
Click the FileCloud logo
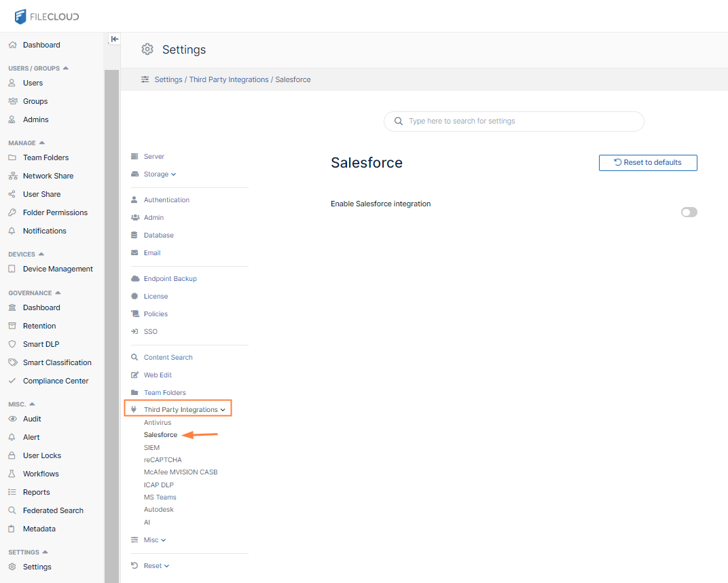tap(45, 16)
